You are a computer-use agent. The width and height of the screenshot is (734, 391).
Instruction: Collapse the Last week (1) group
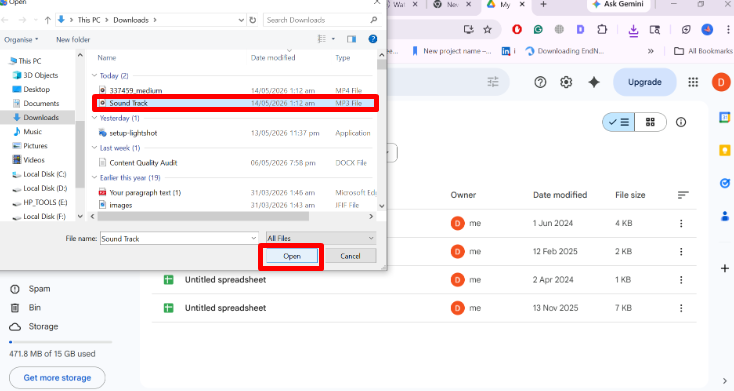94,148
